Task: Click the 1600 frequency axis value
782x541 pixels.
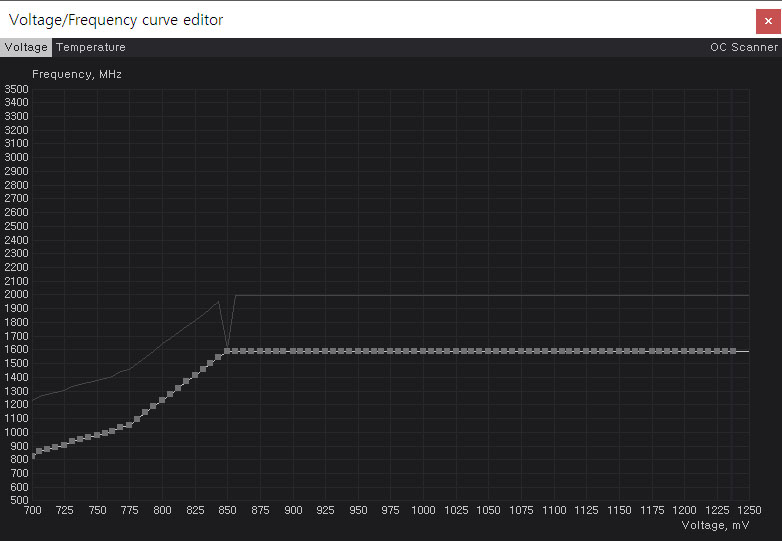Action: tap(16, 349)
